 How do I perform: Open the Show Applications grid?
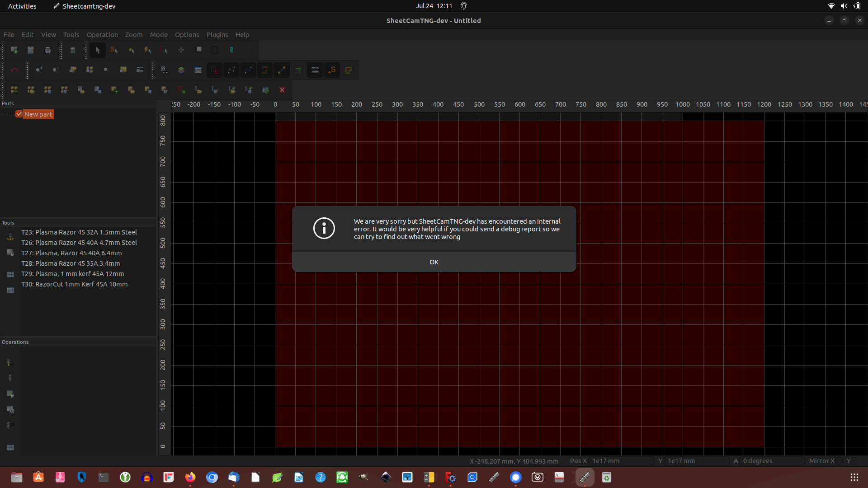point(854,477)
